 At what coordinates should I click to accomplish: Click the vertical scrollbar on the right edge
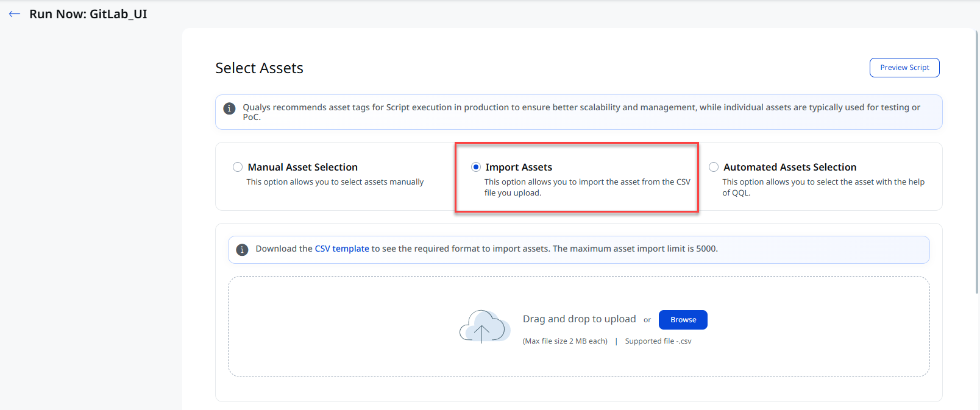tap(977, 161)
